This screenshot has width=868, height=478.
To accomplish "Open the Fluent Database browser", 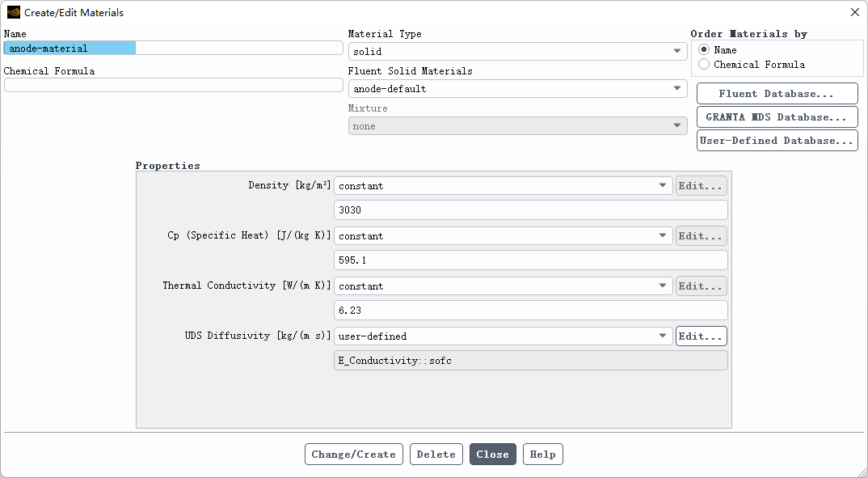I will click(777, 94).
